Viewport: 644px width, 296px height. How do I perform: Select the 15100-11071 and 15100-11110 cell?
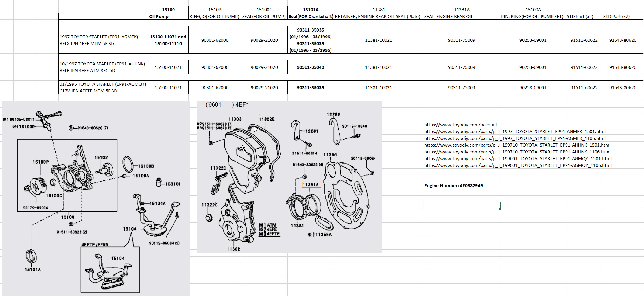point(168,40)
